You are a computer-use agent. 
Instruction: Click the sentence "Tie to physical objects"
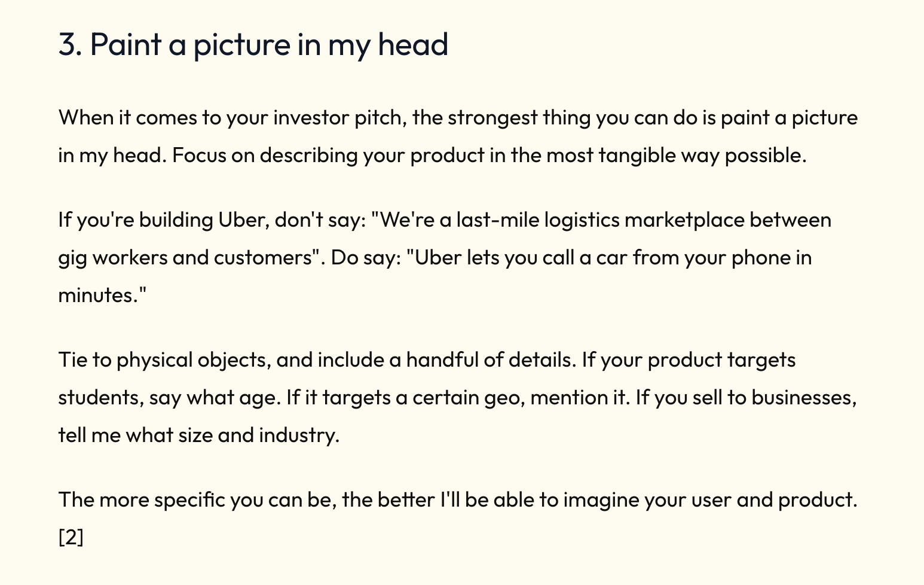tap(315, 360)
